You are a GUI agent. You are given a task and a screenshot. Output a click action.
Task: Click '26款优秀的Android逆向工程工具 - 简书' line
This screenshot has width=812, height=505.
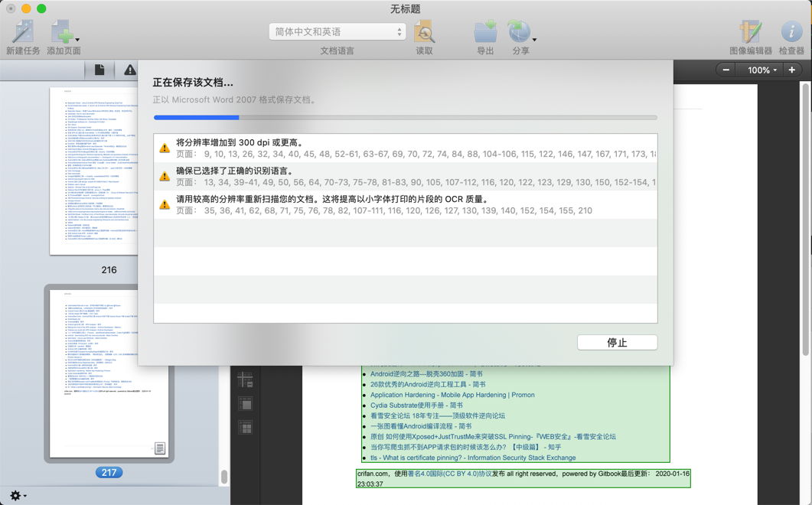click(428, 384)
